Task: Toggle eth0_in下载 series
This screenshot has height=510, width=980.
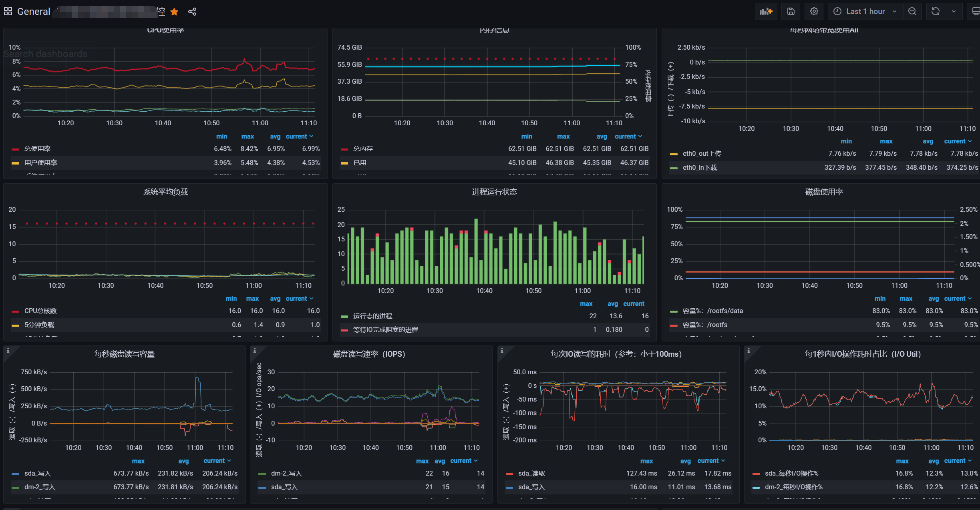Action: click(700, 167)
